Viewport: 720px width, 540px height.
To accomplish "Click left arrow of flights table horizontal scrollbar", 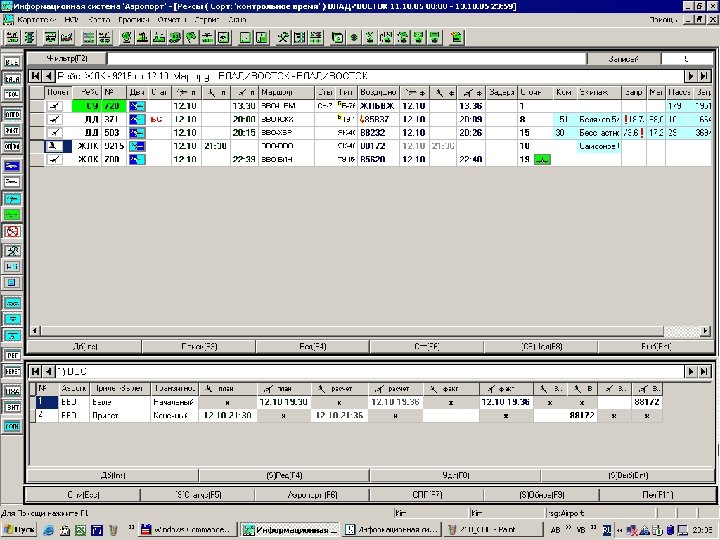I will click(33, 331).
